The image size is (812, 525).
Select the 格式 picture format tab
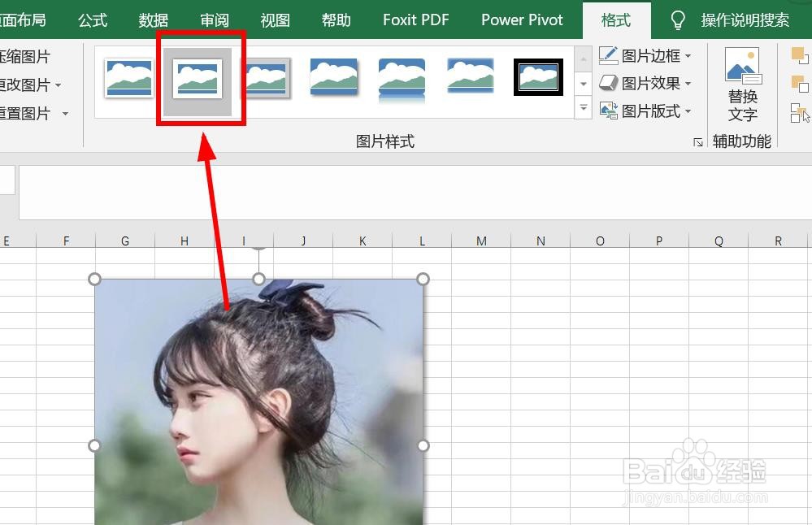point(616,20)
